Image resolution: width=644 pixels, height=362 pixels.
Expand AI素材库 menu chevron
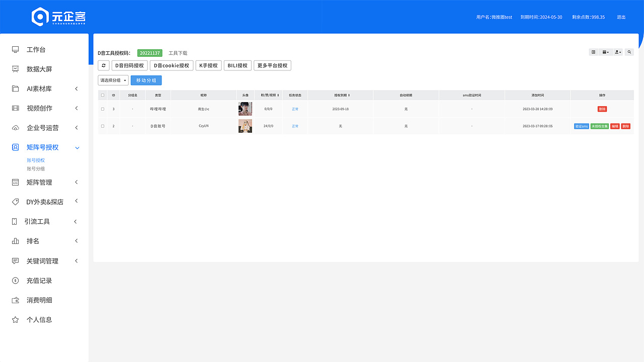(x=76, y=88)
